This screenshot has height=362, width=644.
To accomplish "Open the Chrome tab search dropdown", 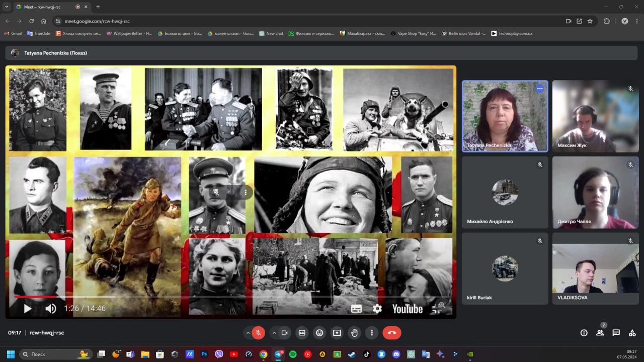I will click(x=7, y=7).
